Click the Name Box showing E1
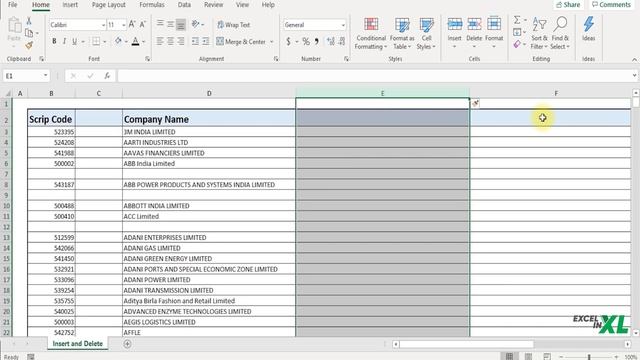 coord(26,76)
